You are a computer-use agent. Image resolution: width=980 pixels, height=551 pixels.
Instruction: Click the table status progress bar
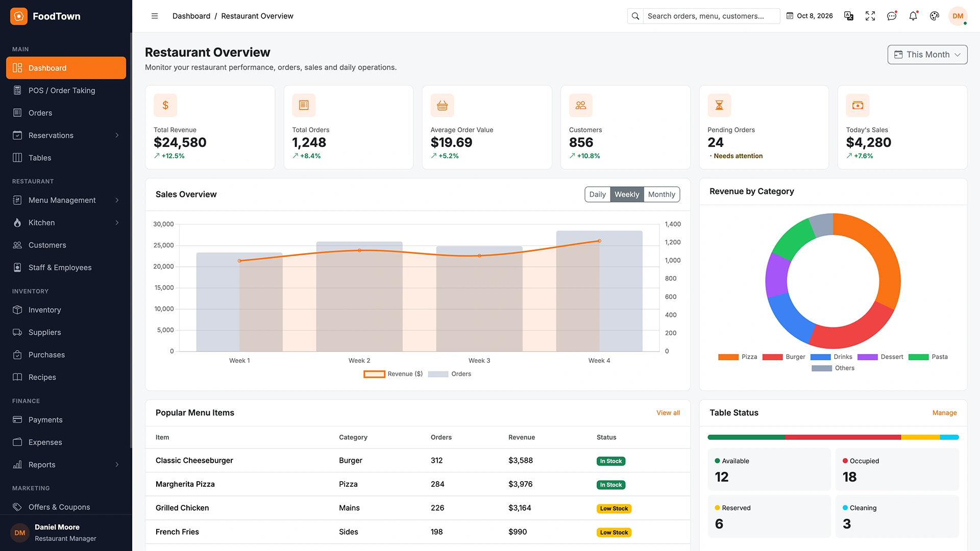point(833,437)
